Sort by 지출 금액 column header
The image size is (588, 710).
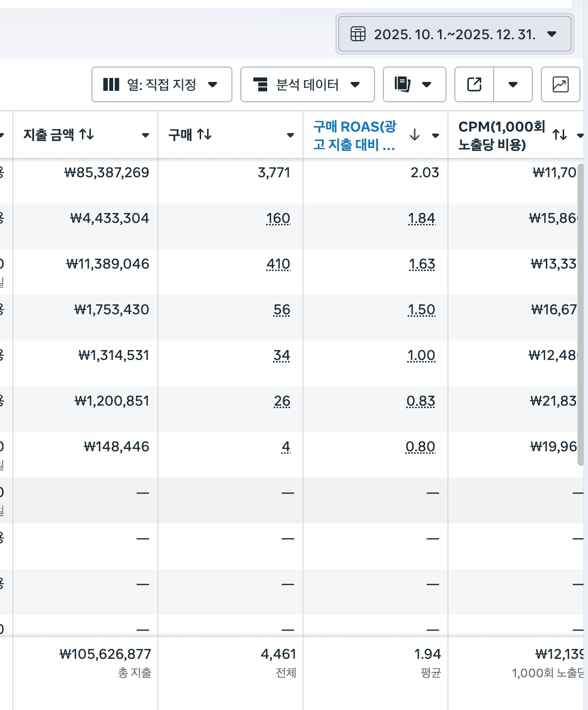49,135
